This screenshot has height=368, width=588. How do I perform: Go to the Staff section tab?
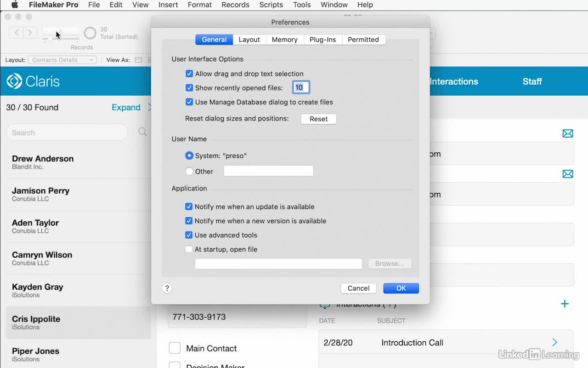[x=532, y=81]
